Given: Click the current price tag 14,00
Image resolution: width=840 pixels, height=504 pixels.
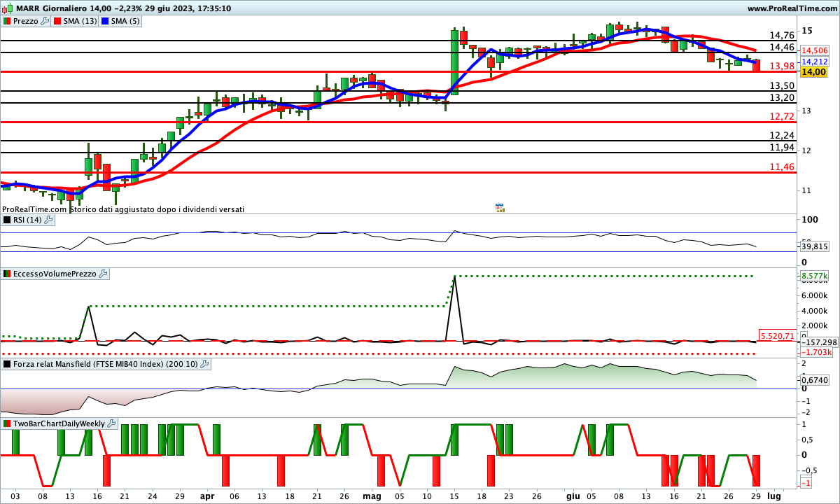Looking at the screenshot, I should click(815, 71).
